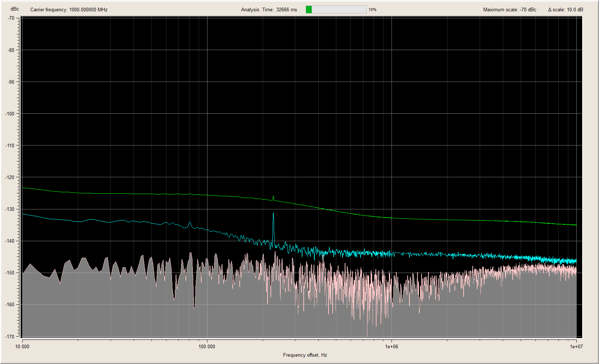Screen dimensions: 599x364
Task: Click the Frequency offset, Hz axis title
Action: tap(305, 355)
